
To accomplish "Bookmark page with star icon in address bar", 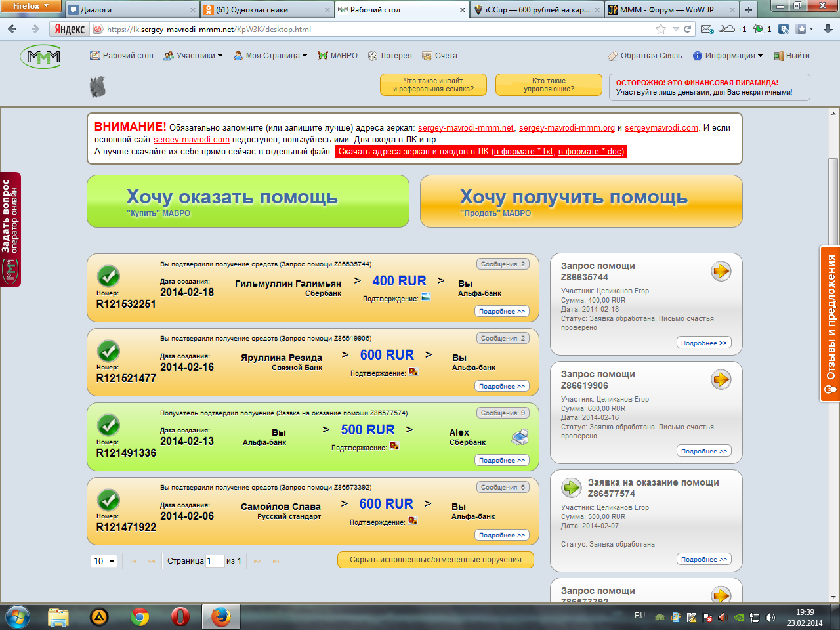I will pyautogui.click(x=660, y=29).
